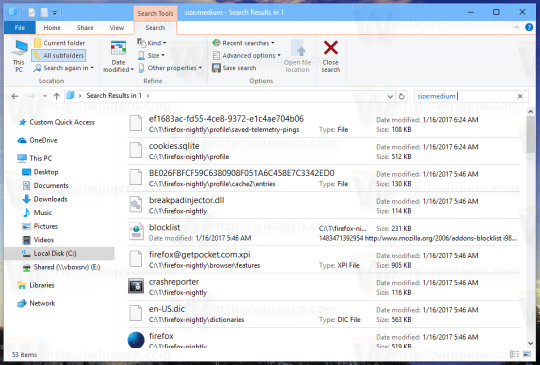Expand Advanced options dropdown

[x=247, y=55]
